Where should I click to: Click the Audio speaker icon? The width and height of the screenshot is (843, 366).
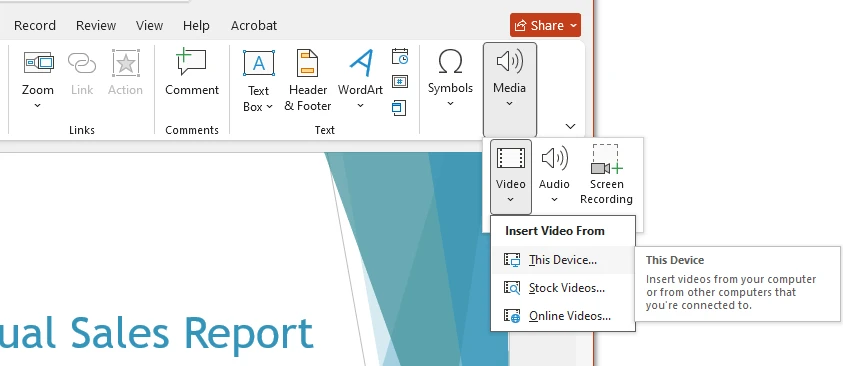click(x=554, y=158)
